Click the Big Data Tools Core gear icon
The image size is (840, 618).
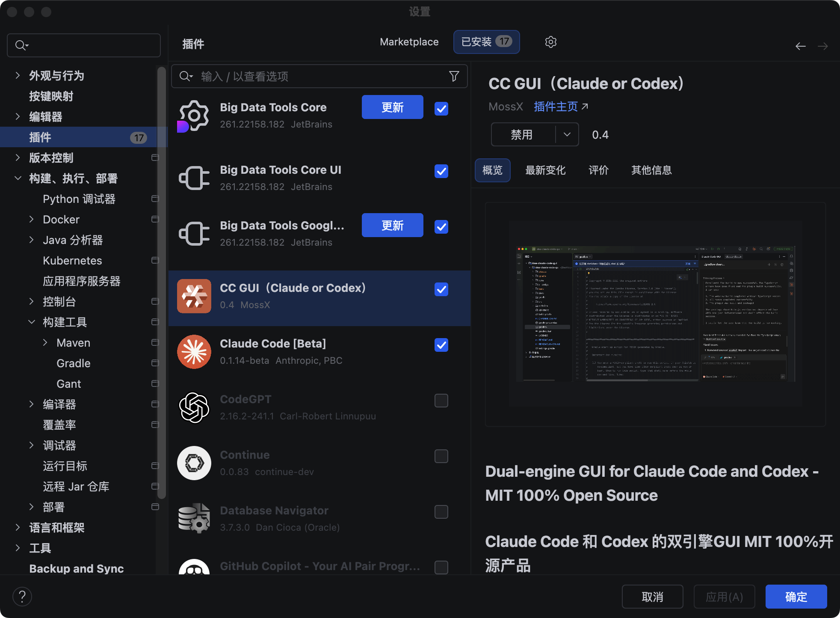pos(194,116)
